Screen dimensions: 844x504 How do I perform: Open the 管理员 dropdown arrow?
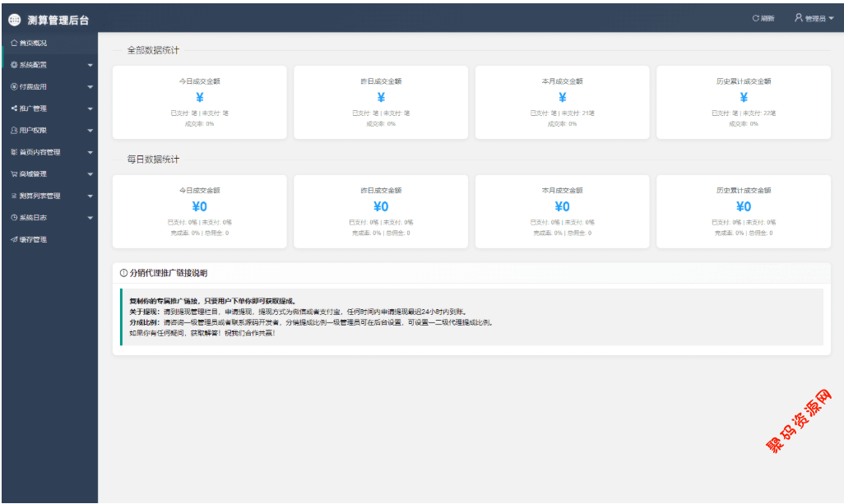pos(831,18)
